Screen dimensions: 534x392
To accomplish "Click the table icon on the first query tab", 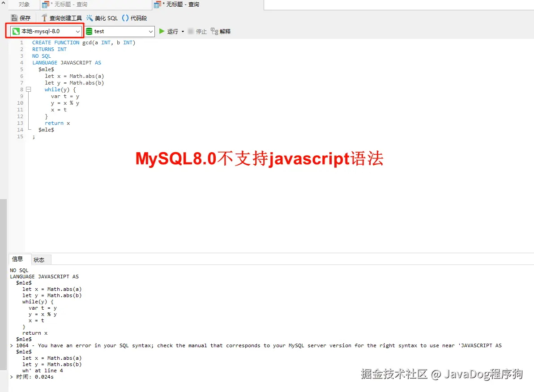I will click(x=46, y=4).
